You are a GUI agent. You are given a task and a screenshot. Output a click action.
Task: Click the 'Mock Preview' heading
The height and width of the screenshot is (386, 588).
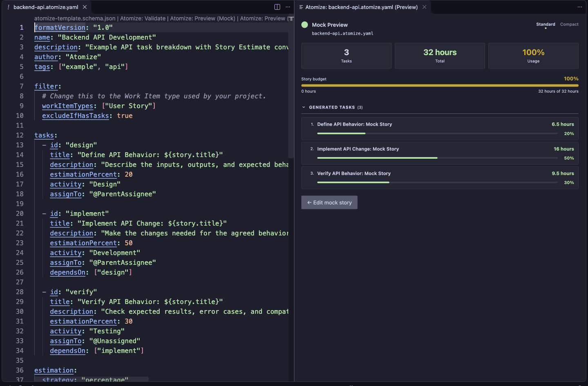tap(330, 25)
